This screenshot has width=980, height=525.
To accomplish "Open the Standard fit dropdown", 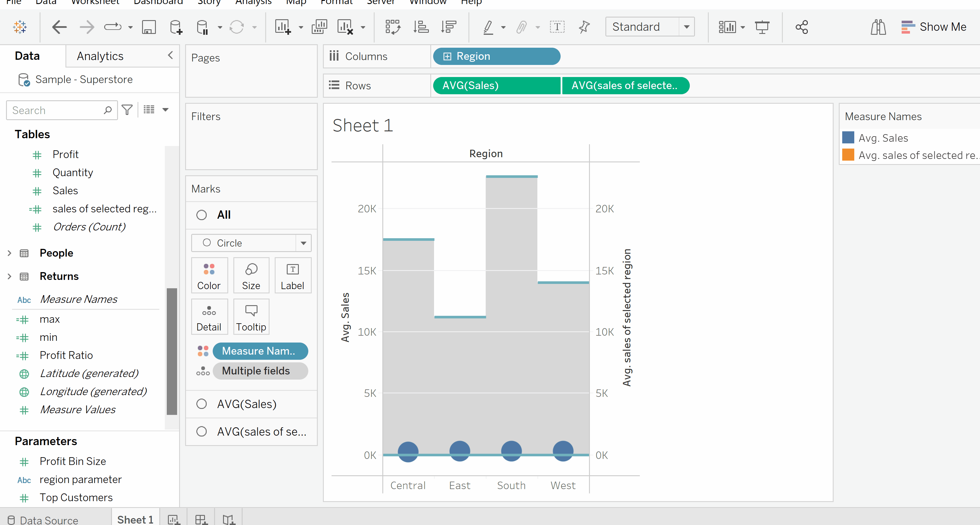I will coord(687,27).
